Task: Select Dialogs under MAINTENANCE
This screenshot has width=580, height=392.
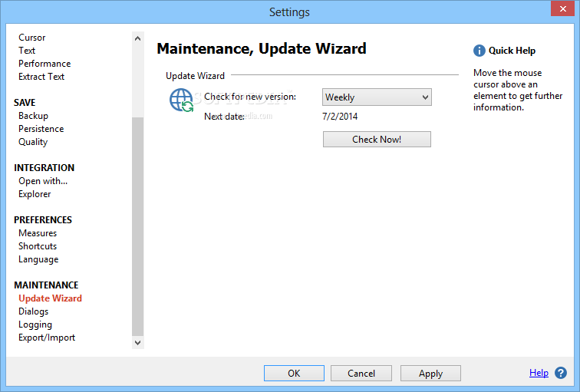Action: [33, 311]
